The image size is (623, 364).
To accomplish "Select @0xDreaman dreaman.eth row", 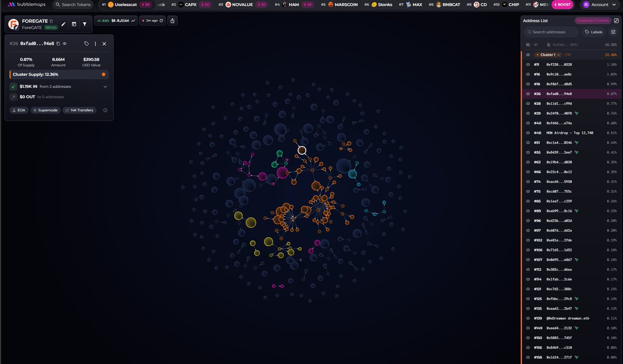I will point(572,318).
